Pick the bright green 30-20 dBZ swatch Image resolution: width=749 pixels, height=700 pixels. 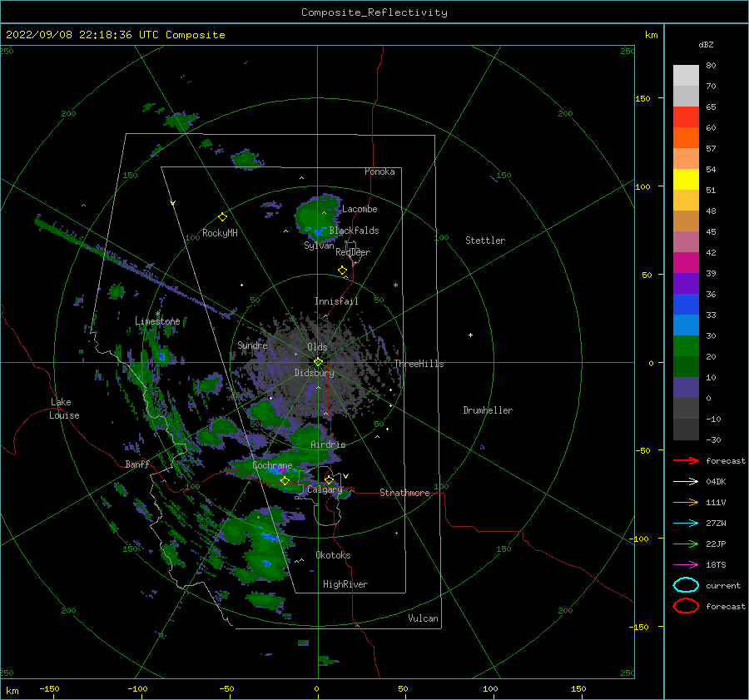click(686, 346)
